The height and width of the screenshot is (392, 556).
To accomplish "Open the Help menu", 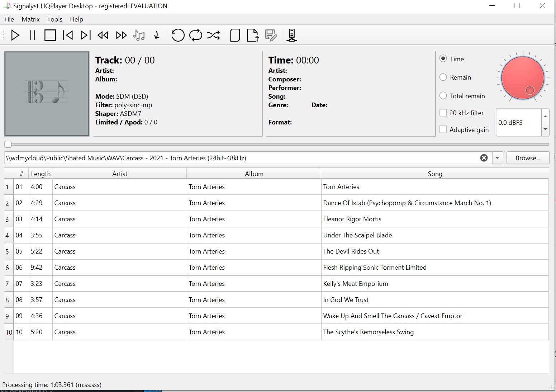I will pos(76,19).
